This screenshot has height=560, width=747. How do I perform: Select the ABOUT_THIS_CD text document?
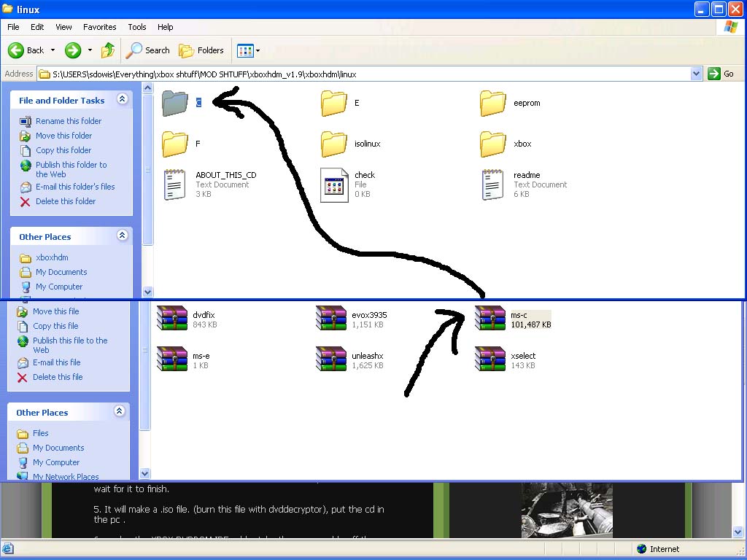click(209, 184)
